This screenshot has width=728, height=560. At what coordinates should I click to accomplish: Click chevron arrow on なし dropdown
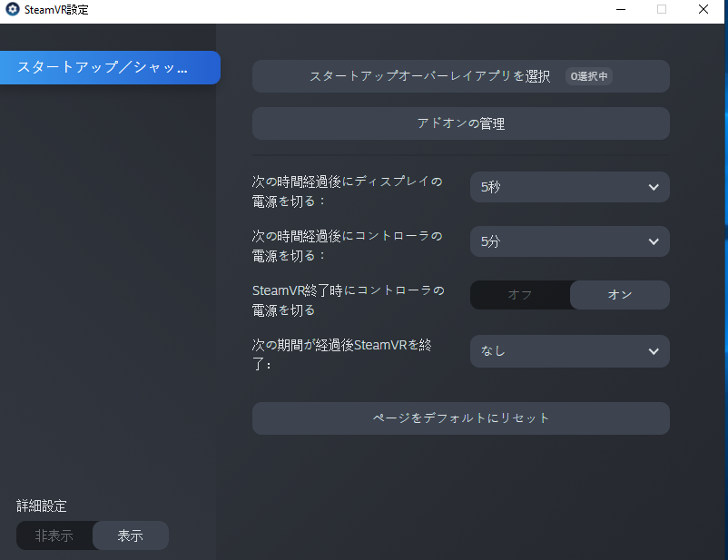coord(654,351)
